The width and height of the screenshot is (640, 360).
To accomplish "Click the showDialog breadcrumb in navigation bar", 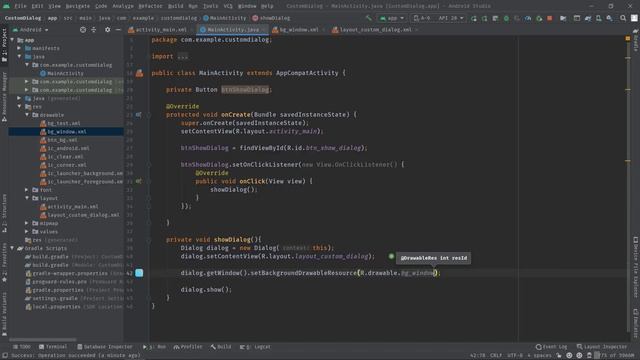I will pyautogui.click(x=271, y=18).
